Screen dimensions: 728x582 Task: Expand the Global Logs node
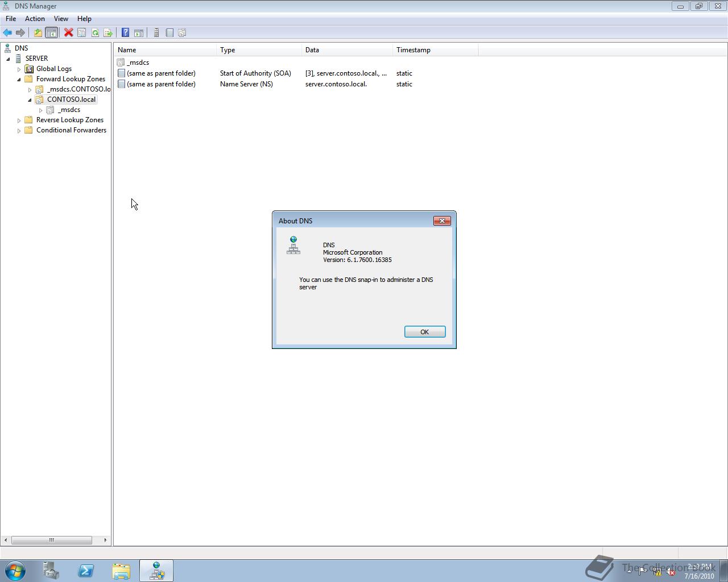click(x=19, y=69)
